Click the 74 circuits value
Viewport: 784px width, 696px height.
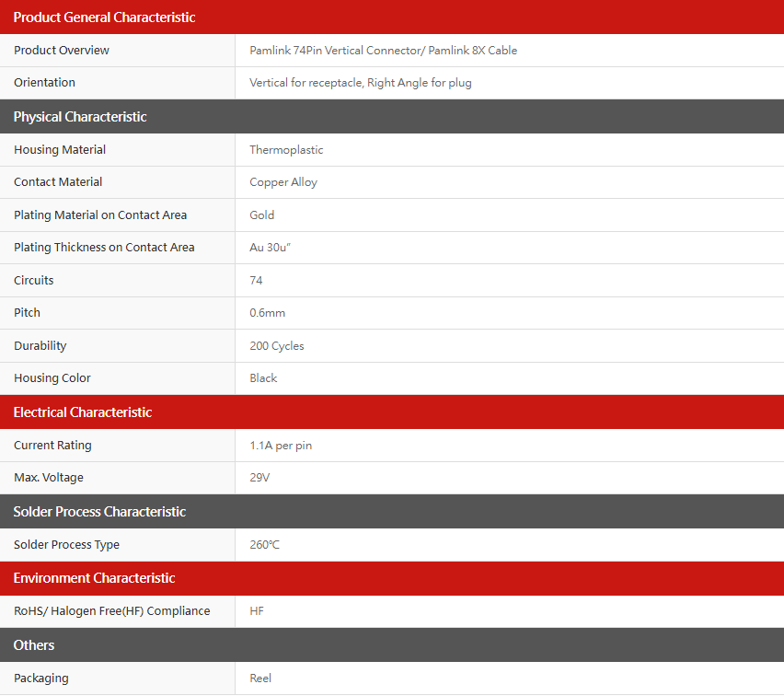[256, 280]
